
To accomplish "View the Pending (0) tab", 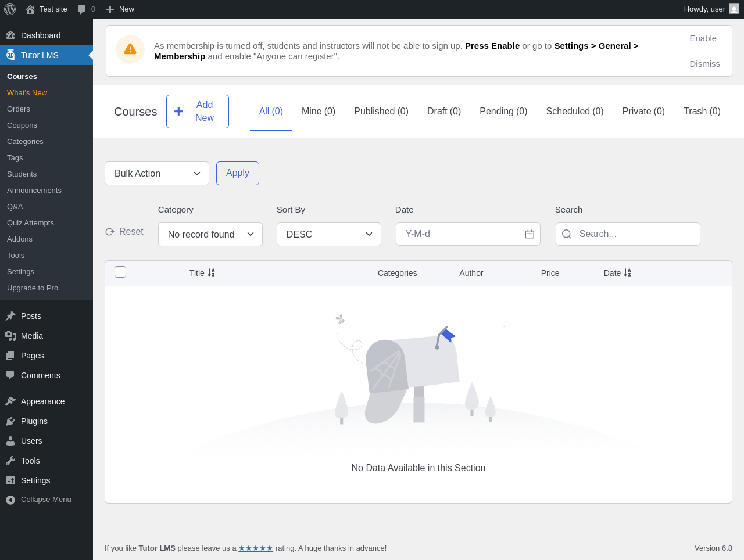I will click(x=503, y=112).
